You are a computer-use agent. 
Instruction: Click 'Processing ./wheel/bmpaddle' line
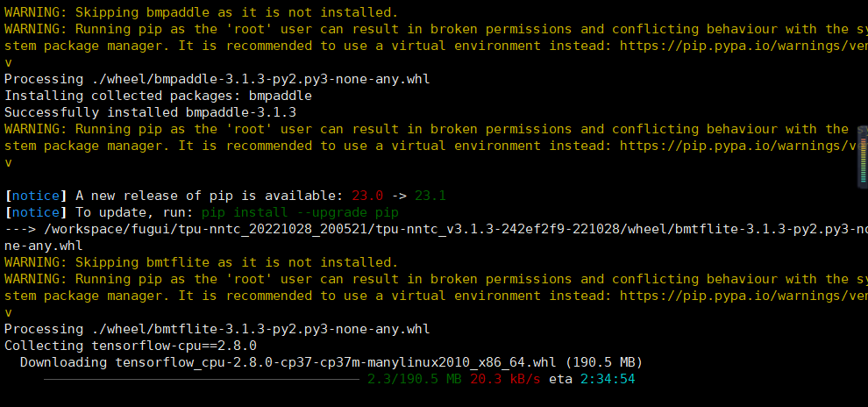coord(217,79)
